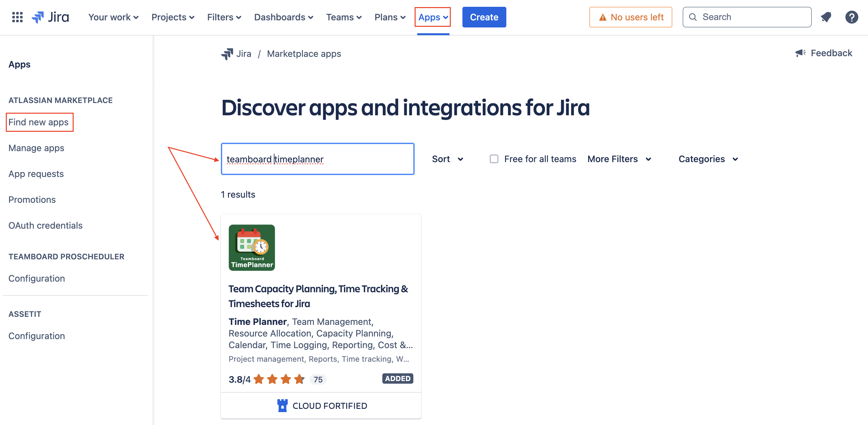Screen dimensions: 868x425
Task: Open Teamboard ProScheduler Configuration
Action: point(37,278)
